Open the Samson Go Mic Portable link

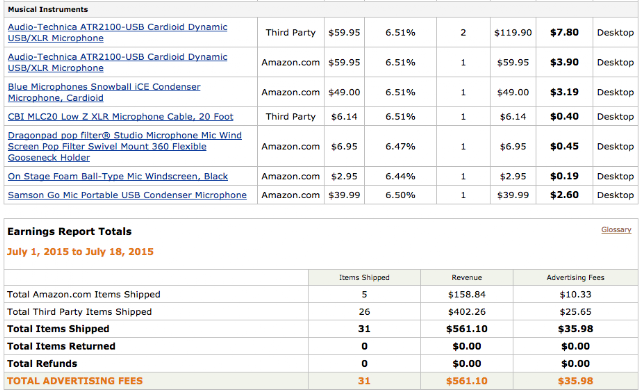[x=127, y=195]
